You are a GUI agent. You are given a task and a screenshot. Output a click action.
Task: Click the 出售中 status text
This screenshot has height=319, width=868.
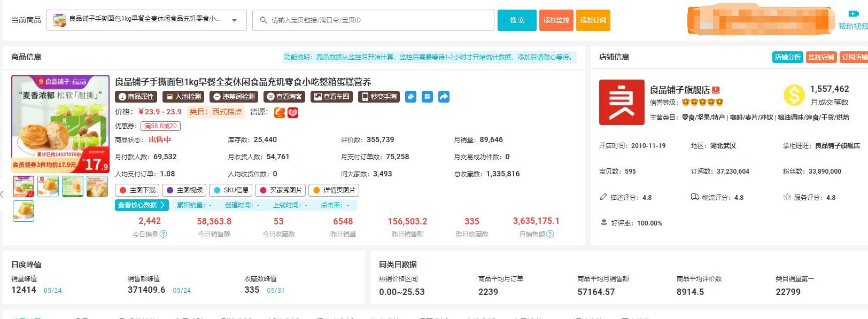pos(160,139)
